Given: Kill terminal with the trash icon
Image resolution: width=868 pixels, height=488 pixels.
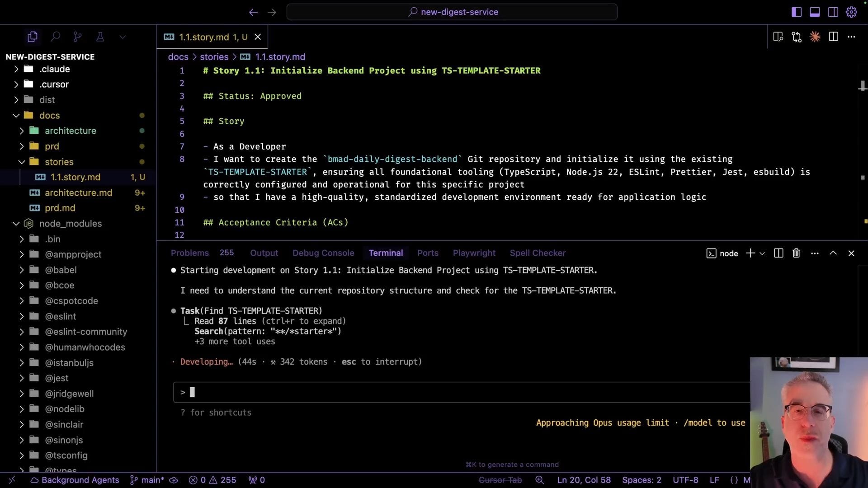Looking at the screenshot, I should point(796,253).
